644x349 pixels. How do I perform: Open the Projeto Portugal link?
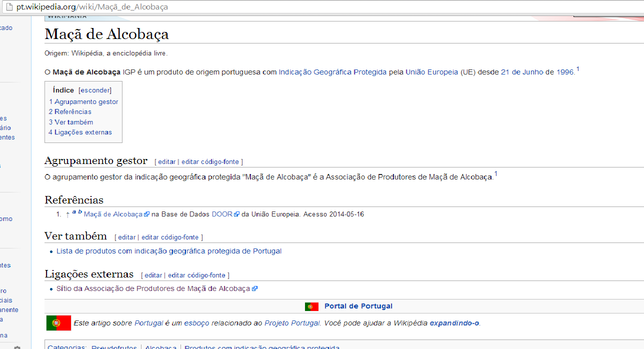pyautogui.click(x=292, y=323)
